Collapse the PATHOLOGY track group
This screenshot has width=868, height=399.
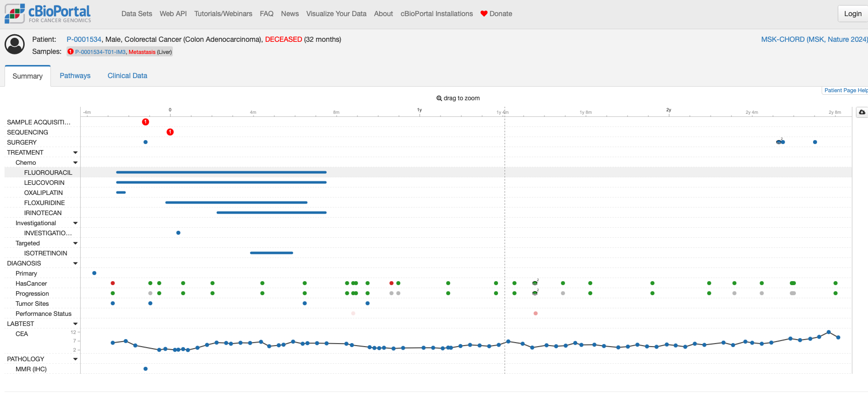pyautogui.click(x=76, y=359)
